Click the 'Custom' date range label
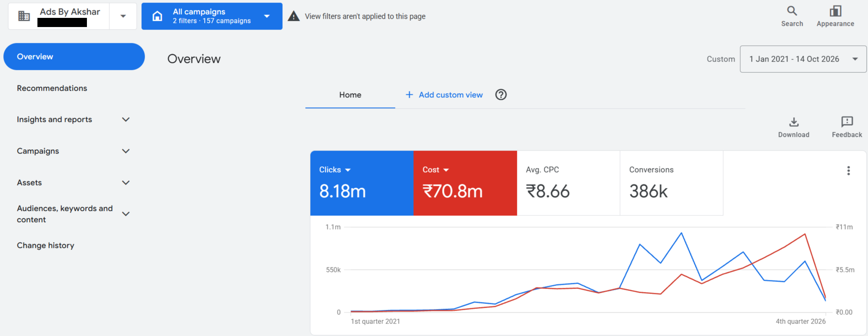This screenshot has height=336, width=868. 721,59
